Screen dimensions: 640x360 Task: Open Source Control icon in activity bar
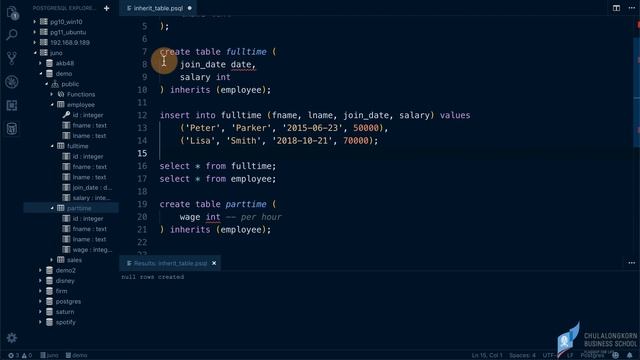12,58
